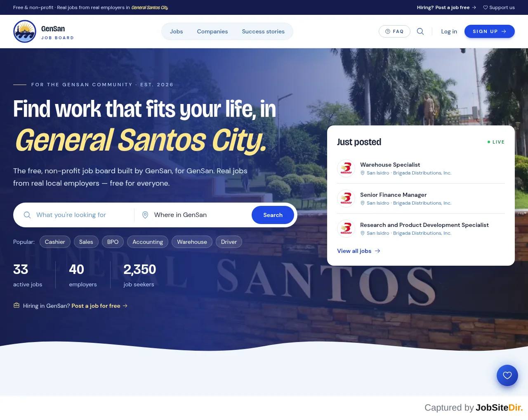Select the Warehouse popular tag
The width and height of the screenshot is (528, 420).
click(x=192, y=242)
